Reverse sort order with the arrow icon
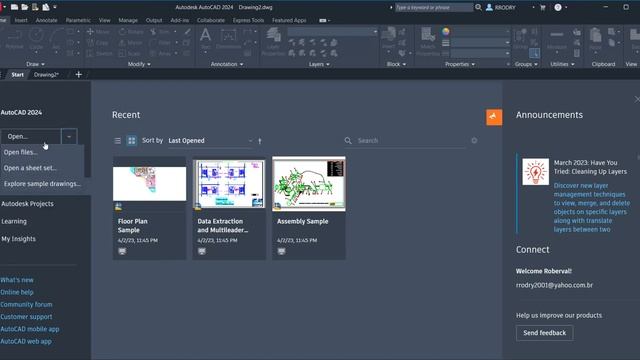Screen dimensions: 640x360 (260, 141)
